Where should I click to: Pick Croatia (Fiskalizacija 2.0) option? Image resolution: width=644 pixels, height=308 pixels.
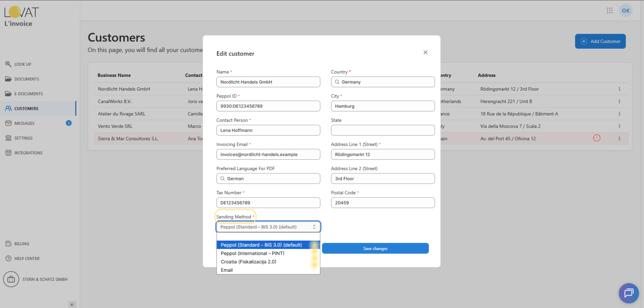[248, 262]
